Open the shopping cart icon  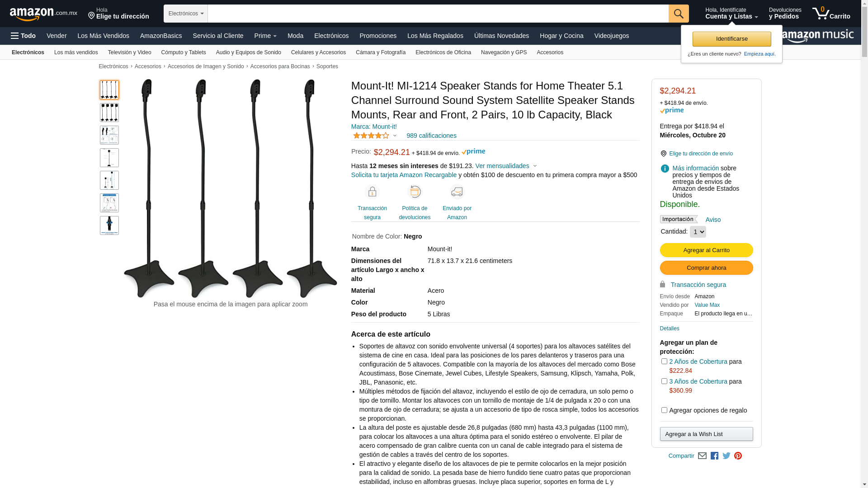tap(831, 14)
